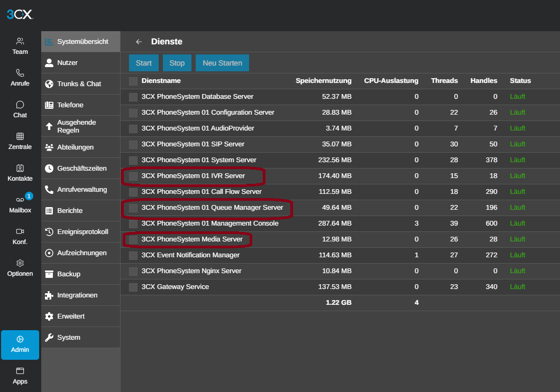Check the Queue Manager Server checkbox

tap(133, 208)
